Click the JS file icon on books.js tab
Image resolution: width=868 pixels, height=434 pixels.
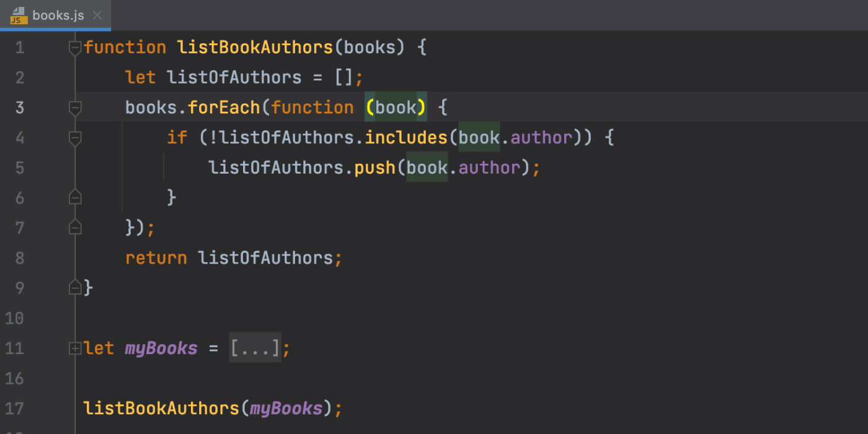pos(19,15)
